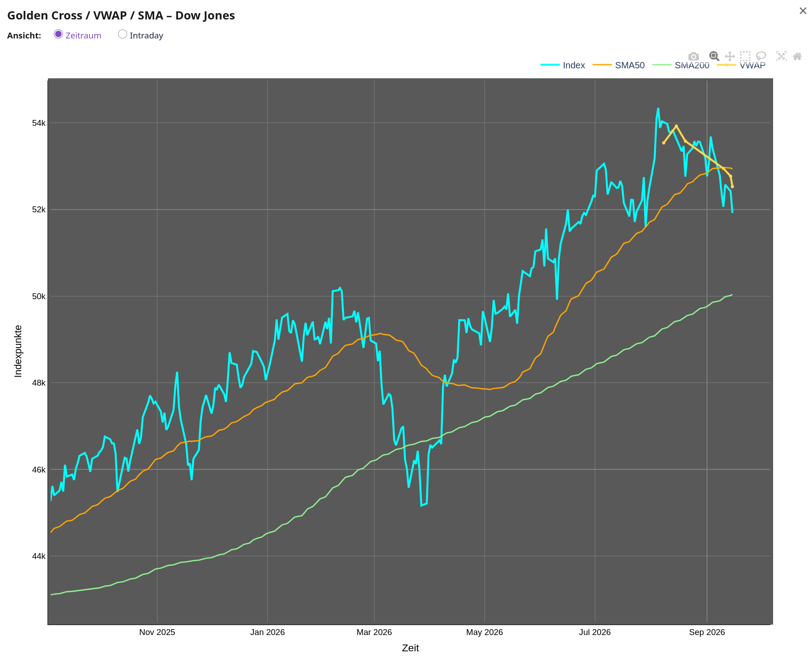Screen dimensions: 812x664
Task: Click the Mar 2026 x-axis label
Action: tap(374, 632)
